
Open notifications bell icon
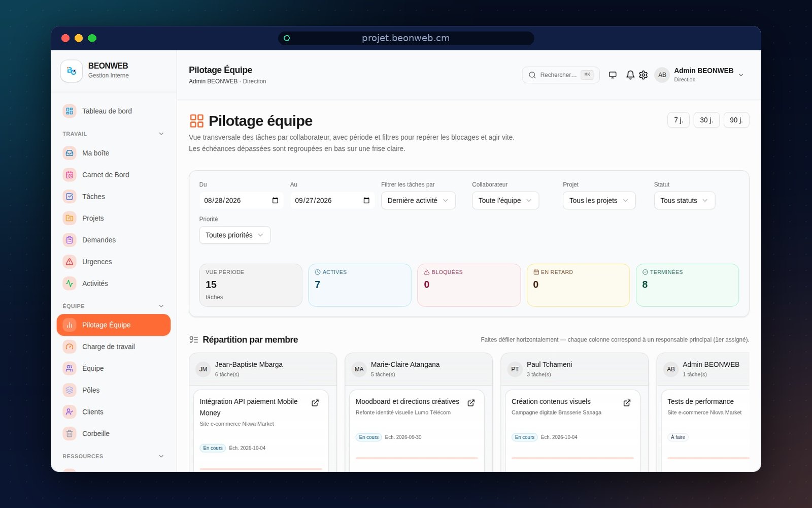pos(630,75)
